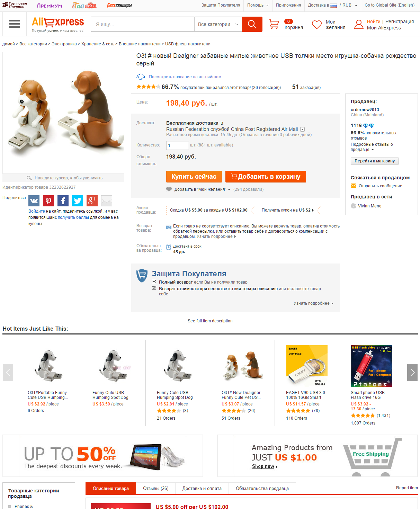Toggle full refund protection checkbox

pos(154,282)
